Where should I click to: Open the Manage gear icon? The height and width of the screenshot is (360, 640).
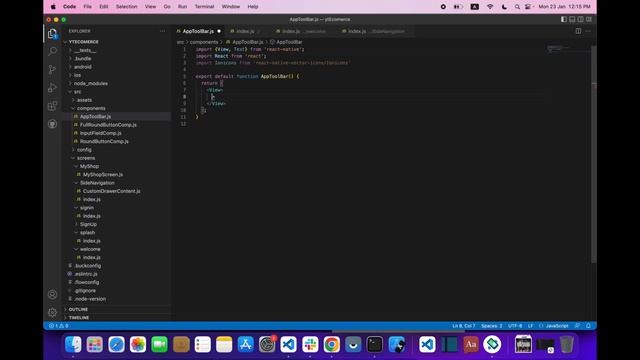(x=52, y=313)
